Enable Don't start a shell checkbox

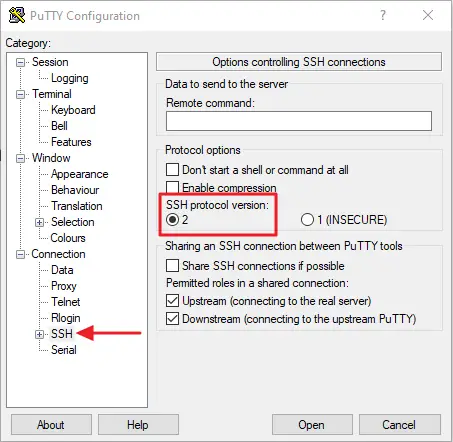[x=172, y=170]
